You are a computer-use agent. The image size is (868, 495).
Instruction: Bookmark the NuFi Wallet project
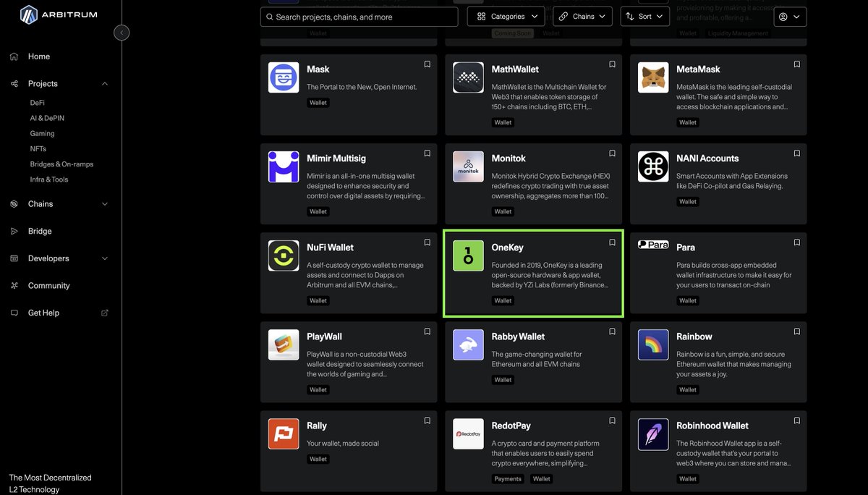427,242
